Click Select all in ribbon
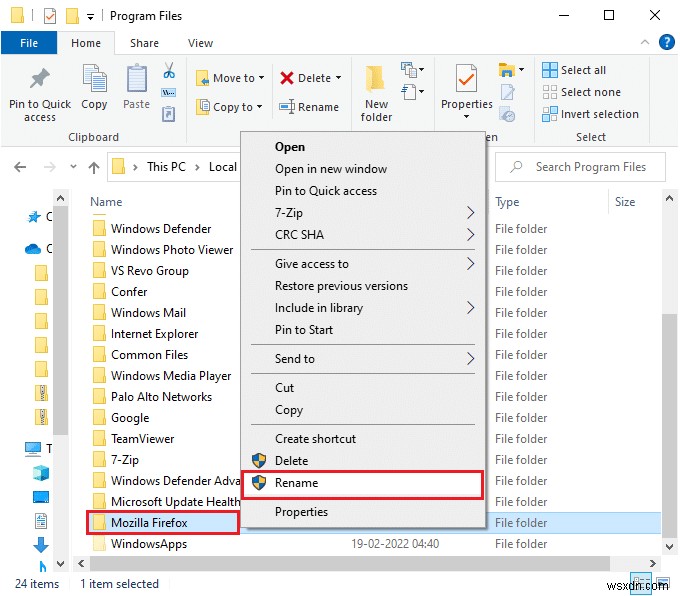The height and width of the screenshot is (596, 680). point(574,70)
